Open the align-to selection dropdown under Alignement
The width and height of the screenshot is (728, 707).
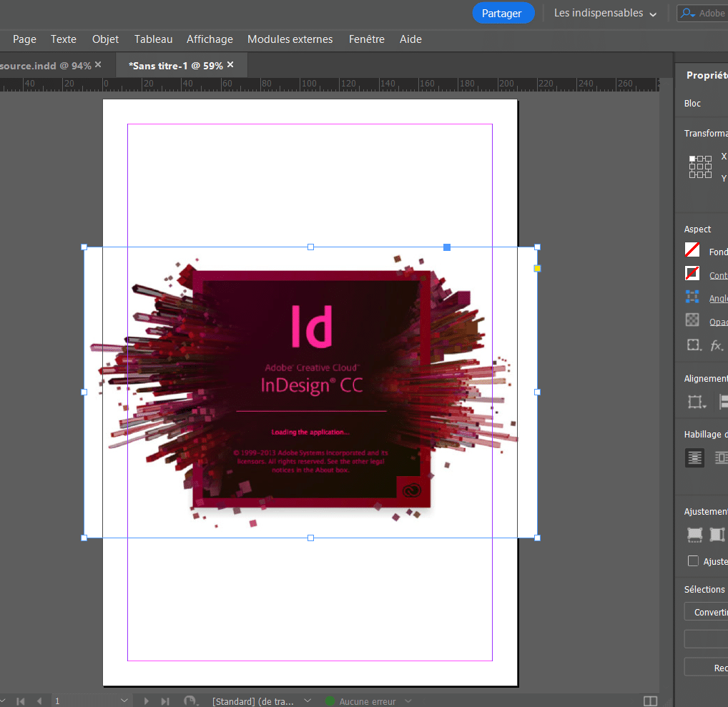coord(697,402)
